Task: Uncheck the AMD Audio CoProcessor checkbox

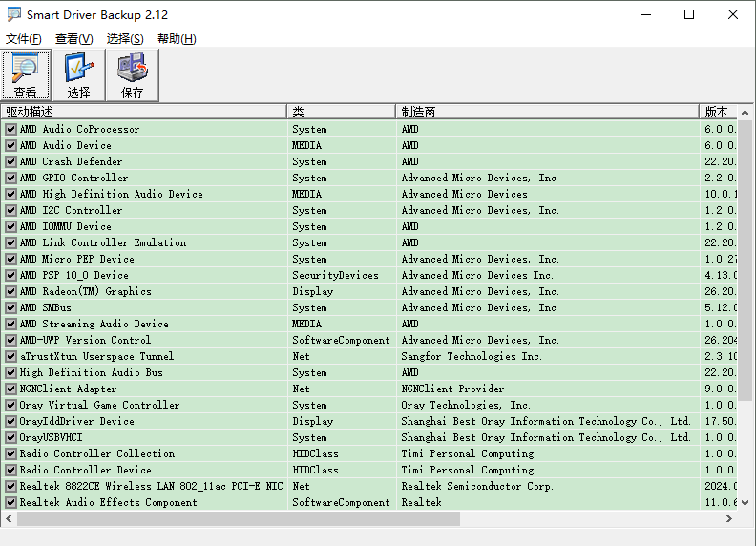Action: (x=10, y=129)
